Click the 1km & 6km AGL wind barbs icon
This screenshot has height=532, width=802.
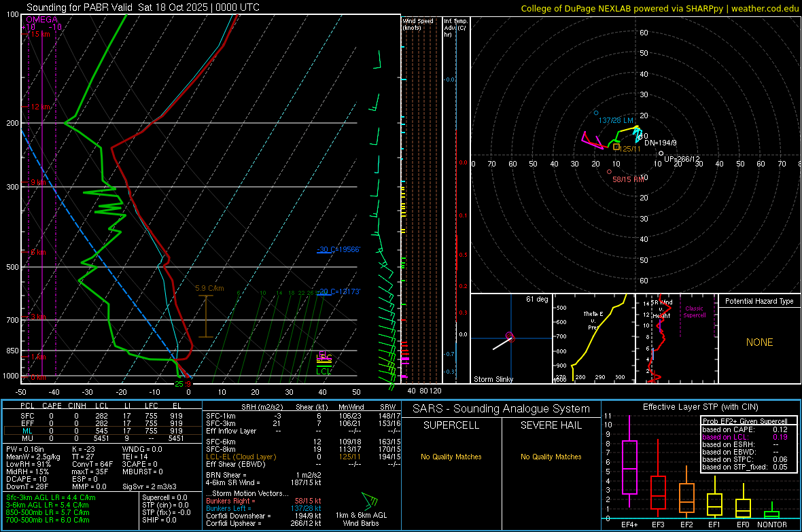point(369,500)
